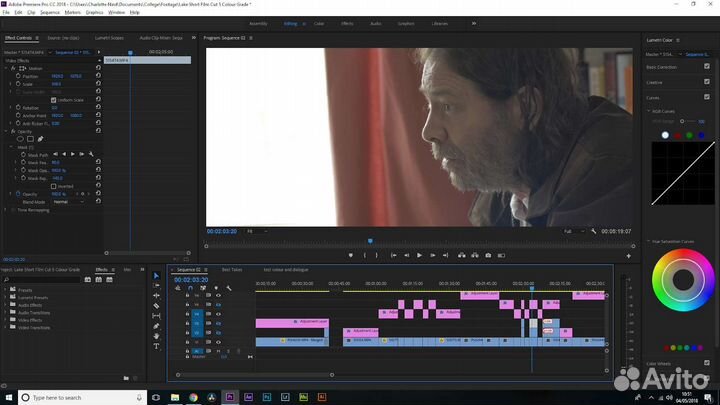The height and width of the screenshot is (405, 720).
Task: Collapse the RGB Curves section
Action: click(649, 111)
